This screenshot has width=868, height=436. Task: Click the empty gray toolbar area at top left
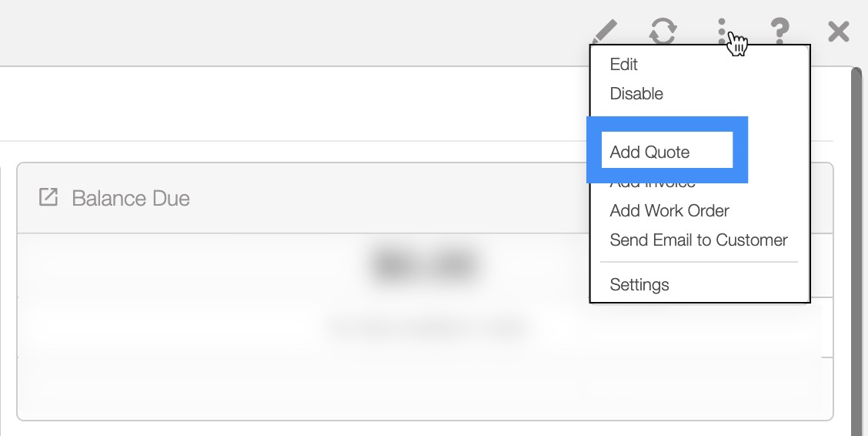[x=231, y=32]
